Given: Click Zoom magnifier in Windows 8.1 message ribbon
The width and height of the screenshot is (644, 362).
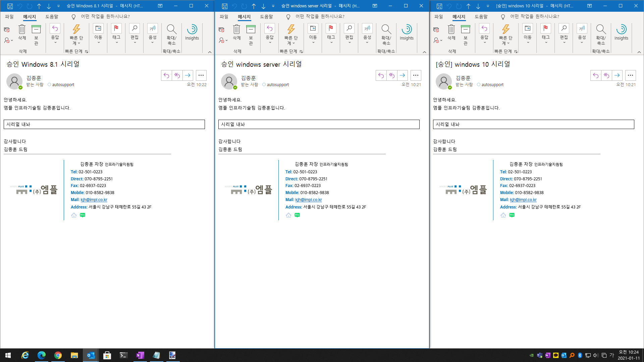Looking at the screenshot, I should click(x=171, y=29).
